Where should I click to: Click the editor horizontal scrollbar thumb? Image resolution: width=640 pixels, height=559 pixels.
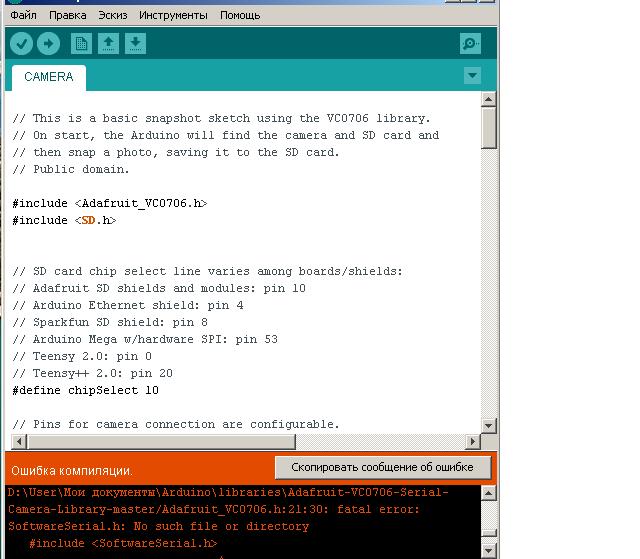point(161,441)
